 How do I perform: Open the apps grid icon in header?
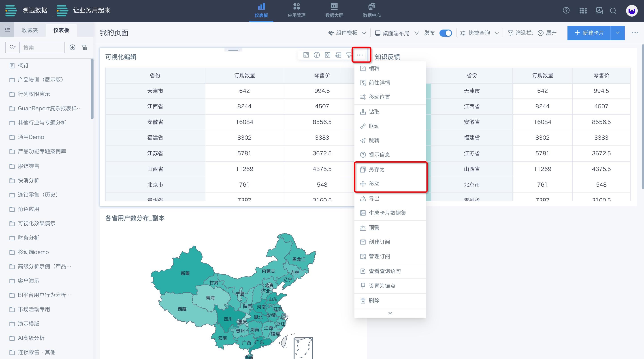583,11
